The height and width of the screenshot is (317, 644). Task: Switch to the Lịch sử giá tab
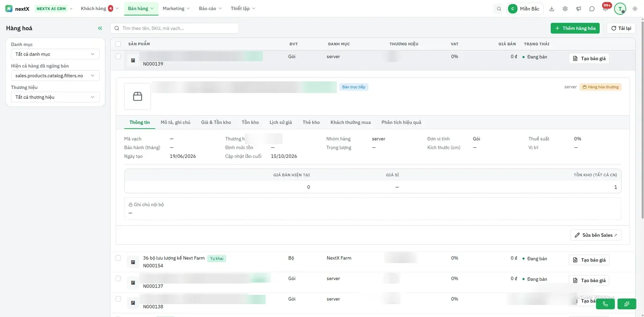pyautogui.click(x=281, y=122)
